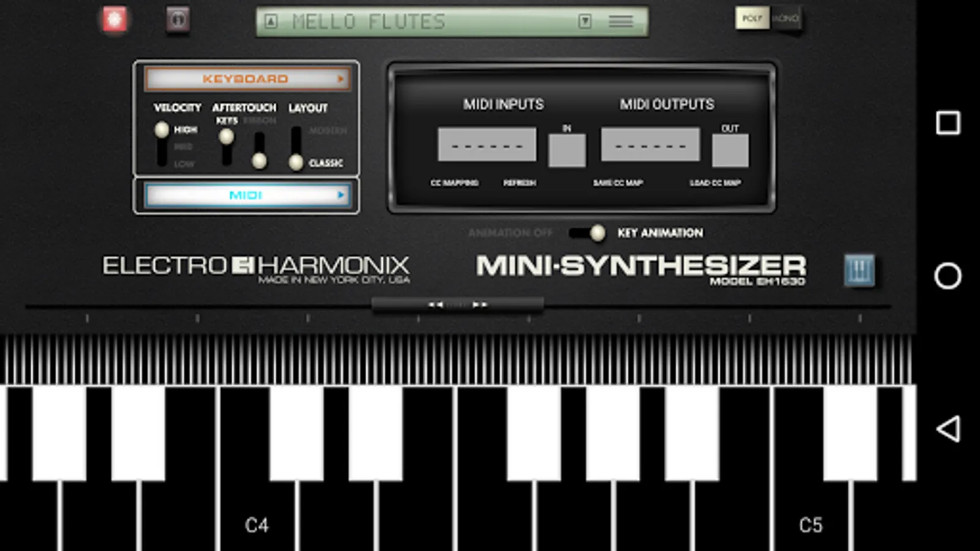
Task: Switch to POLY mode
Action: pos(752,18)
